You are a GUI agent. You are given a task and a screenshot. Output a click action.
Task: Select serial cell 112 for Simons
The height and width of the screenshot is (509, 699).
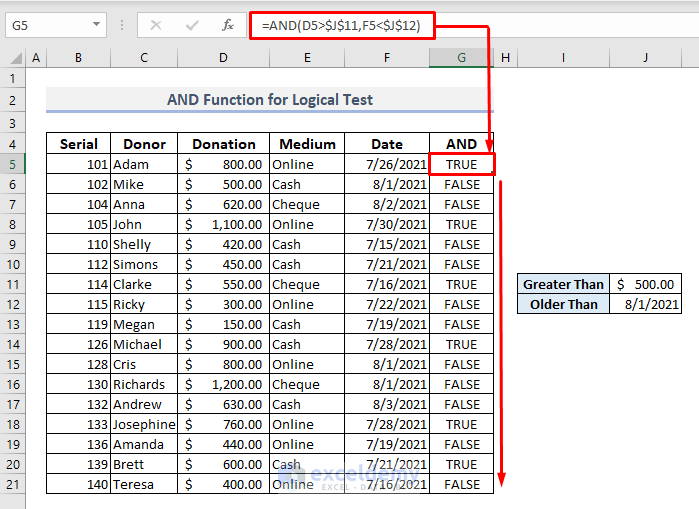coord(78,265)
